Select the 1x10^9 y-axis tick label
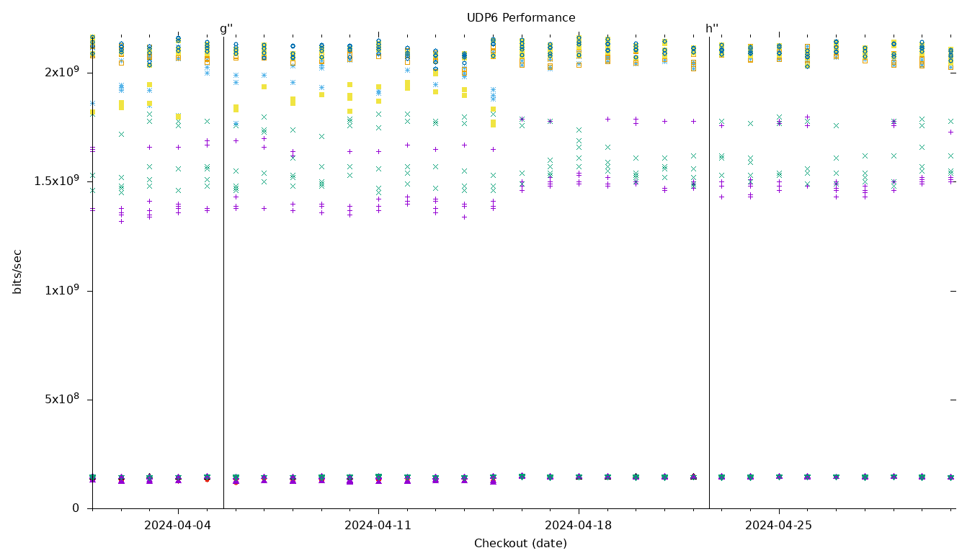 pyautogui.click(x=62, y=291)
